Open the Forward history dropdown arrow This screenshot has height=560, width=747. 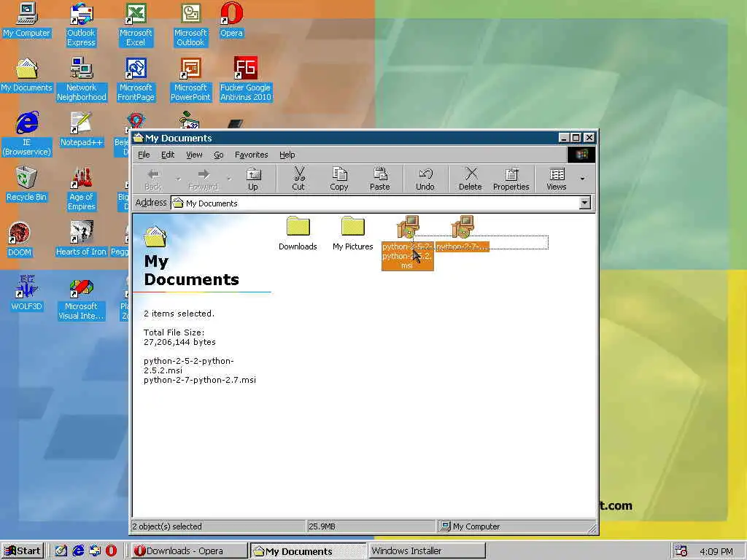coord(228,179)
